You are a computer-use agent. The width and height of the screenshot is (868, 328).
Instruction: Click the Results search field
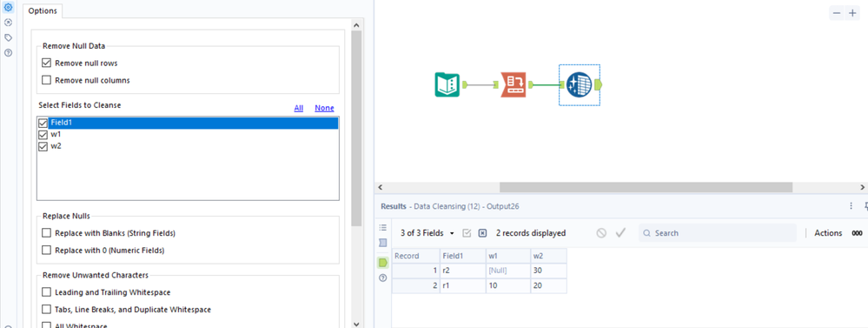(x=718, y=233)
